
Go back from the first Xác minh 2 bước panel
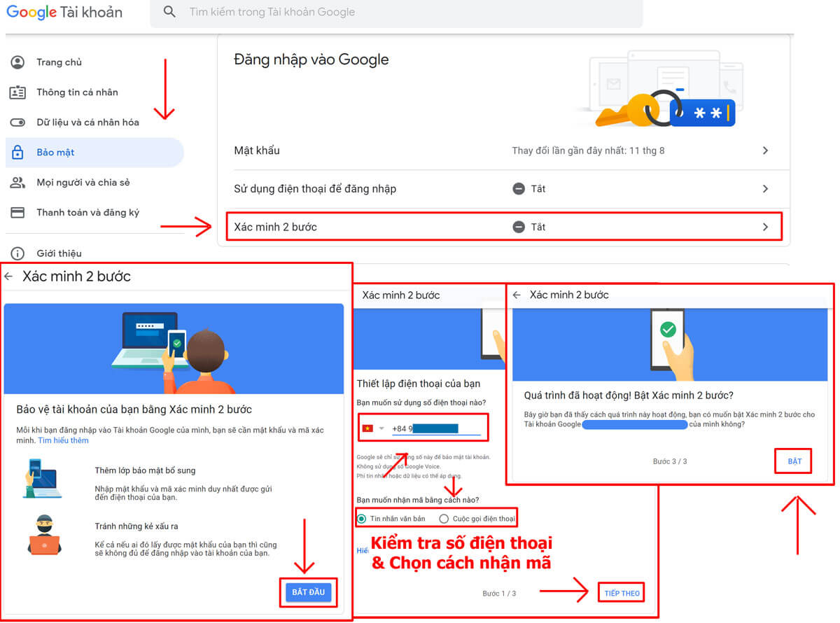tap(8, 276)
